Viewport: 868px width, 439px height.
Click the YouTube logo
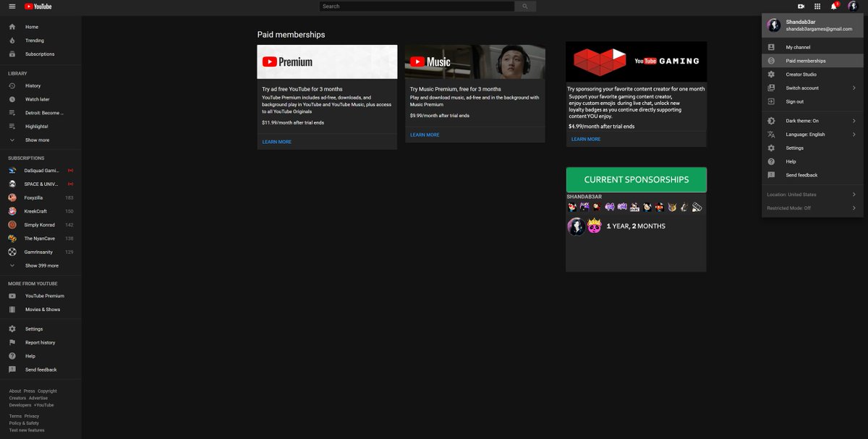click(x=38, y=7)
